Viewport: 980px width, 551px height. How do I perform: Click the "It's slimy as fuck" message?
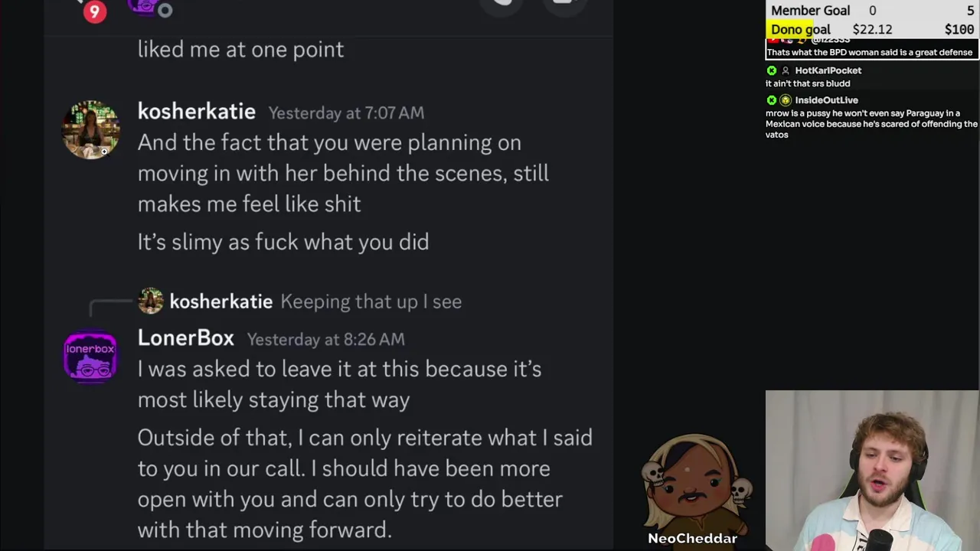coord(283,243)
